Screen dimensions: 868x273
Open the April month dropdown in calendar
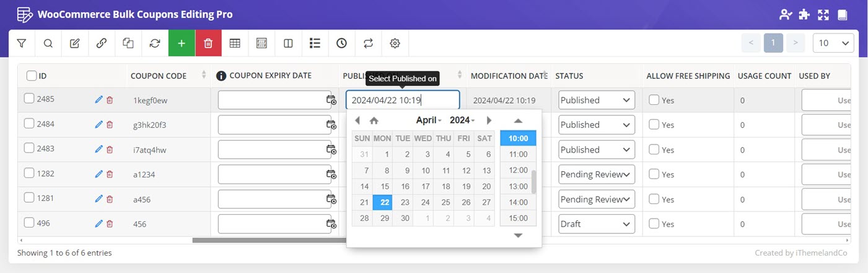429,120
